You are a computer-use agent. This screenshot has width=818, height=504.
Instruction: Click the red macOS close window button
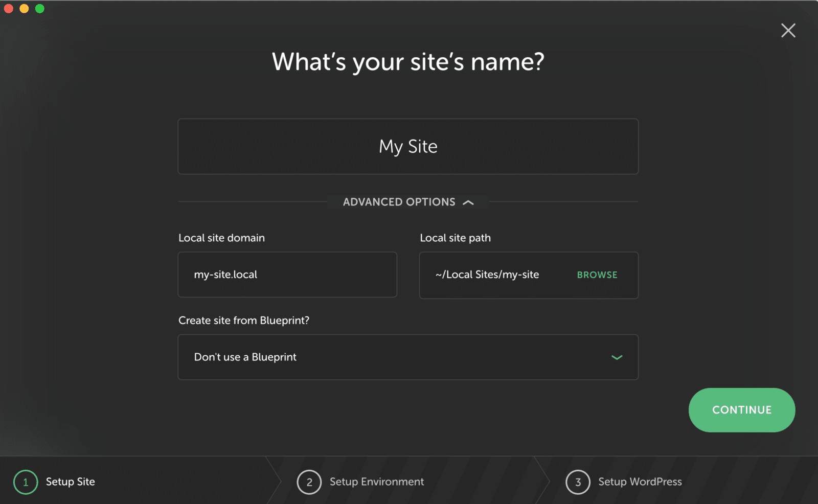[9, 9]
